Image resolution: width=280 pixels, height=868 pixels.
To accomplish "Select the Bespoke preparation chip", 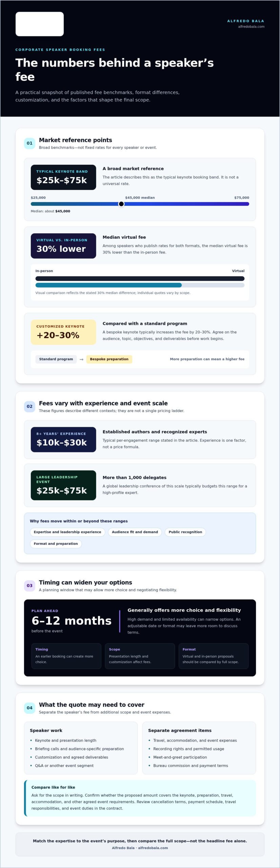I will coord(109,359).
